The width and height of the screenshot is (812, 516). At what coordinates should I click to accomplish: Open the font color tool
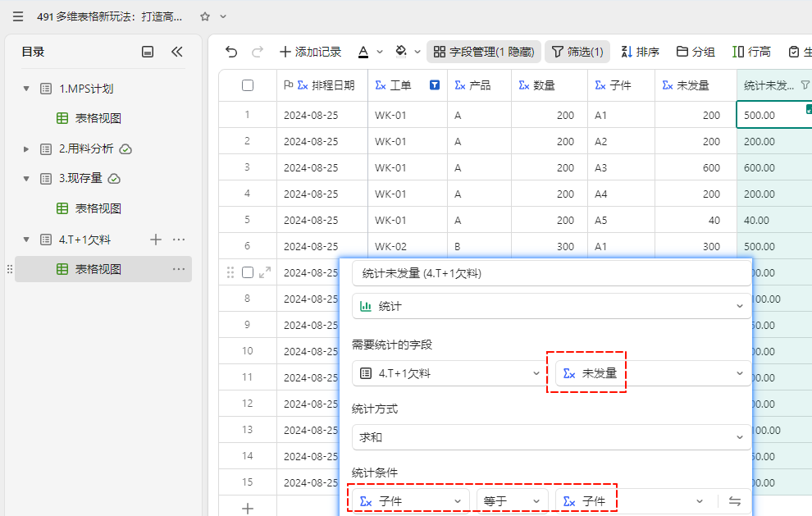coord(363,52)
